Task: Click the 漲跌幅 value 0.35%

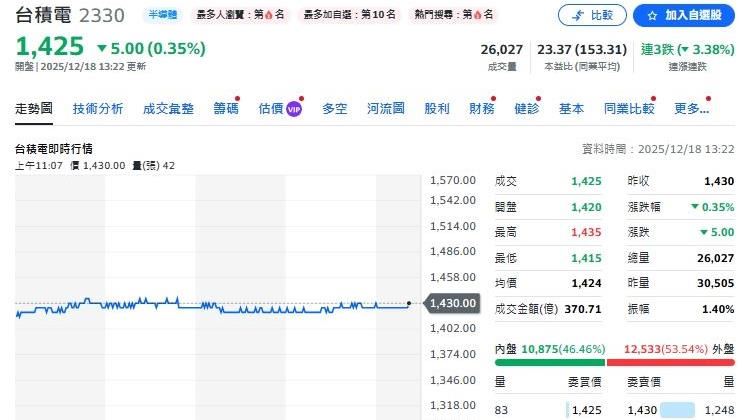Action: (x=712, y=207)
